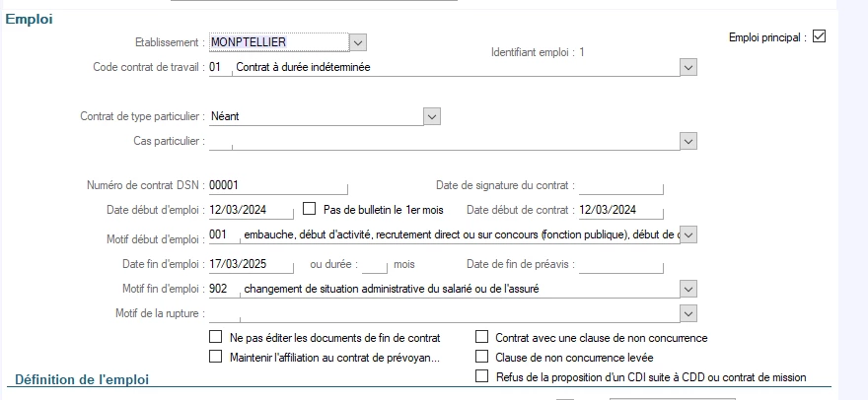Screen dimensions: 868x400
Task: Click the Date fin d'emploi field
Action: point(251,264)
